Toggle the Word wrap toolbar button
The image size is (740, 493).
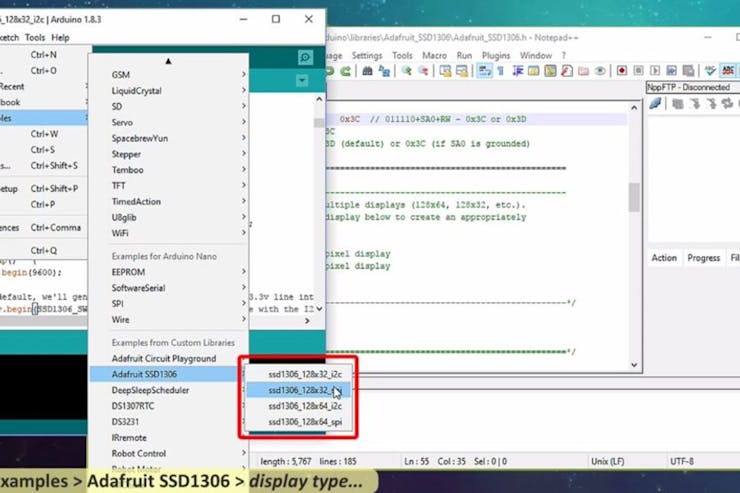point(485,71)
